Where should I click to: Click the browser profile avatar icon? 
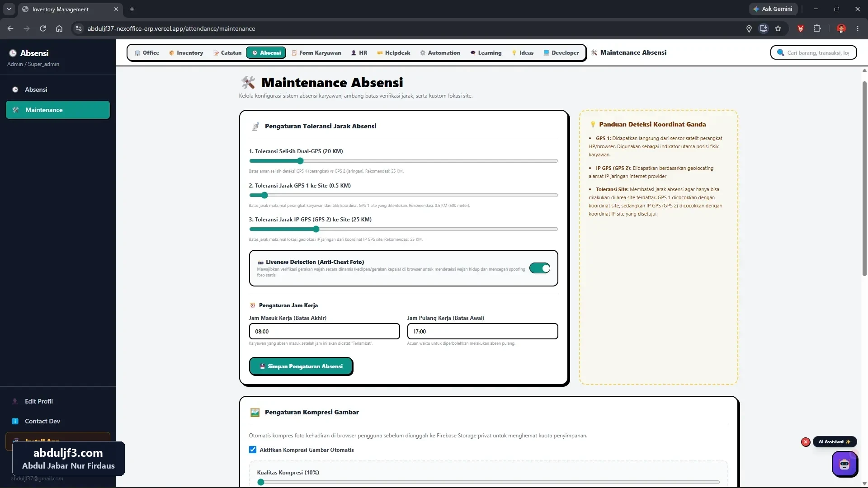(x=841, y=28)
